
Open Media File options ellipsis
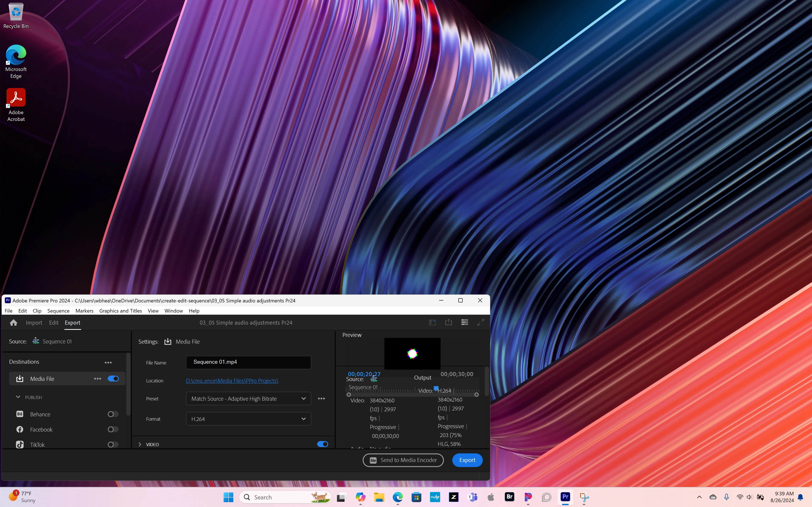point(98,379)
